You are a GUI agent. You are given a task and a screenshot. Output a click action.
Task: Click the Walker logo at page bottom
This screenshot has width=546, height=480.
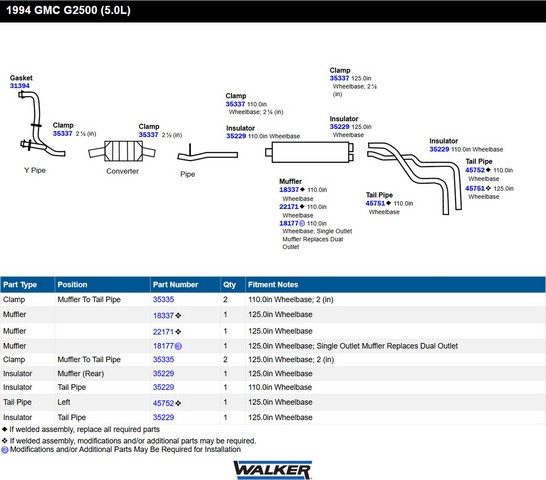coord(273,470)
